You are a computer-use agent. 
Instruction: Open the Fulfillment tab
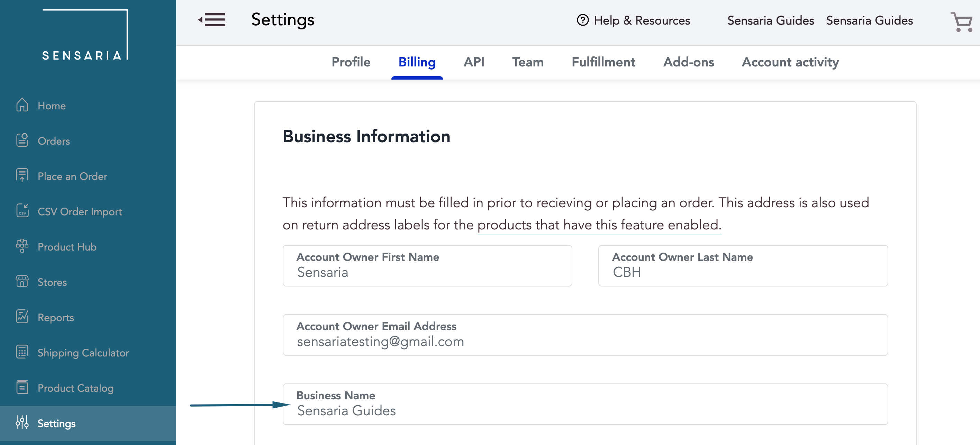pos(604,62)
